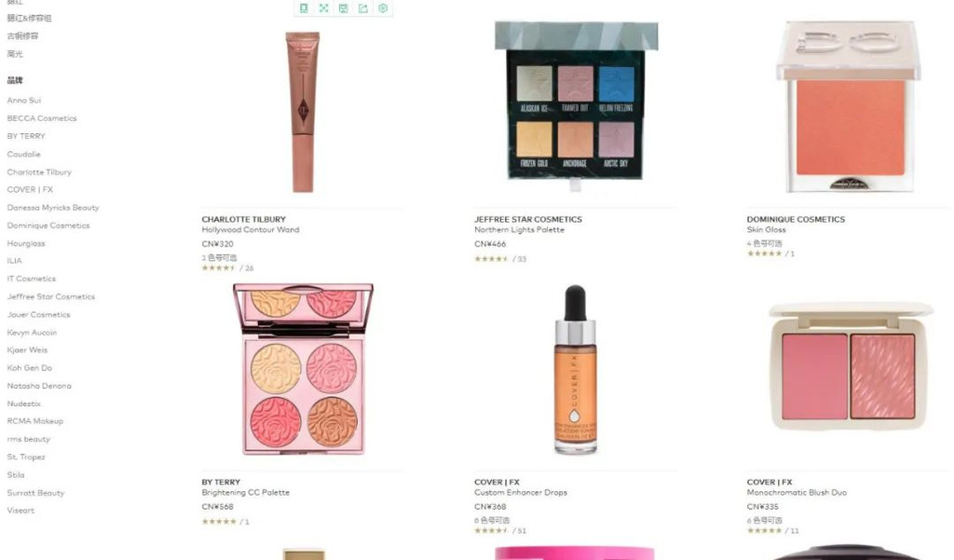Screen dimensions: 954x560
Task: Select the BECCA Cosmetics brand filter
Action: coord(42,118)
